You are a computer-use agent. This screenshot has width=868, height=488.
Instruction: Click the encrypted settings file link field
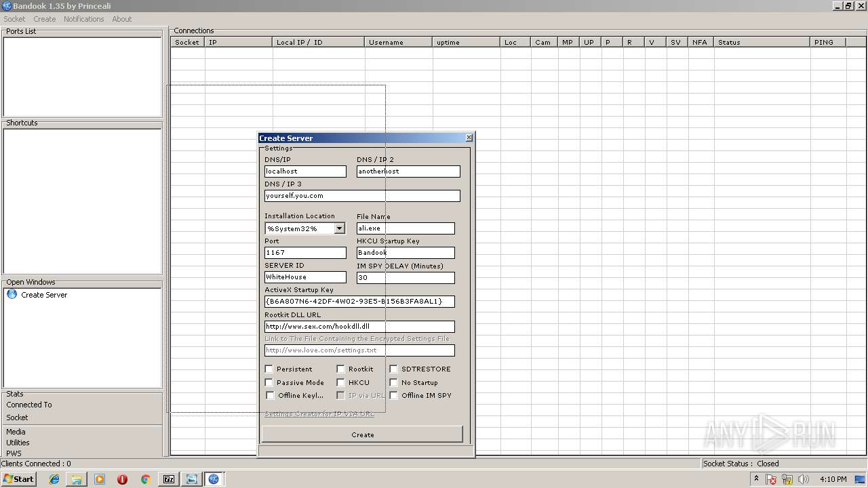click(359, 350)
